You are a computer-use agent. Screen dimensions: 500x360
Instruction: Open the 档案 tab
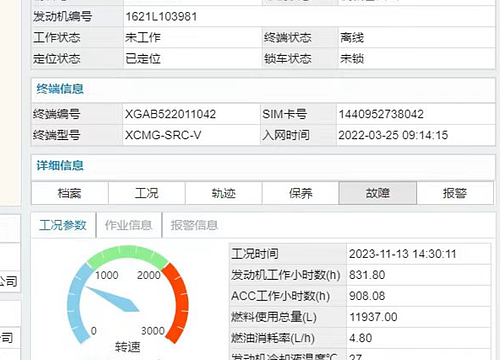[x=70, y=193]
